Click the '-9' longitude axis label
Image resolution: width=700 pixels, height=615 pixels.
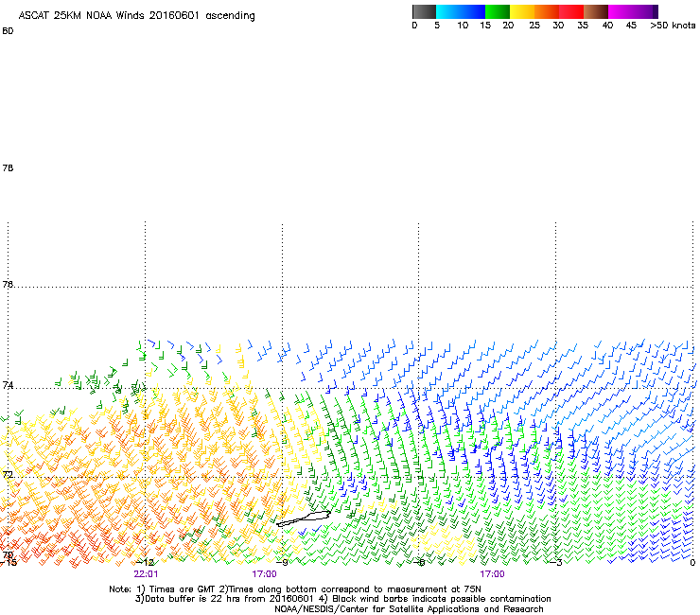282,562
